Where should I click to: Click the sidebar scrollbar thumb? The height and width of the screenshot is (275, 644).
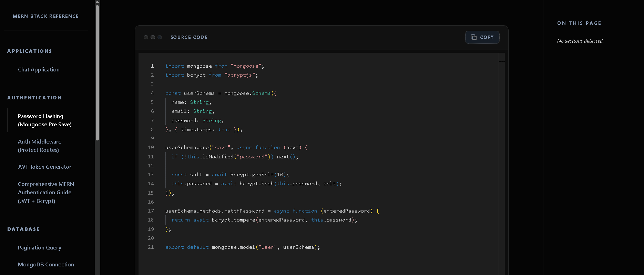coord(98,72)
